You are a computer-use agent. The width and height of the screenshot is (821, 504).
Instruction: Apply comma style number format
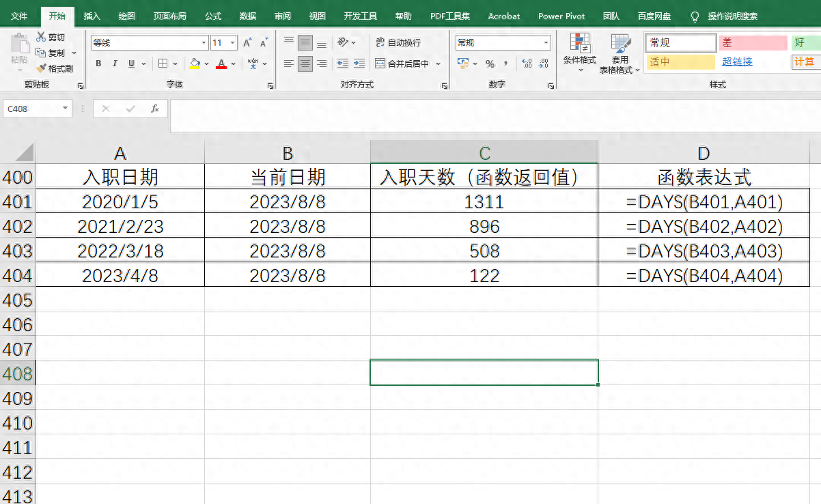pos(506,64)
